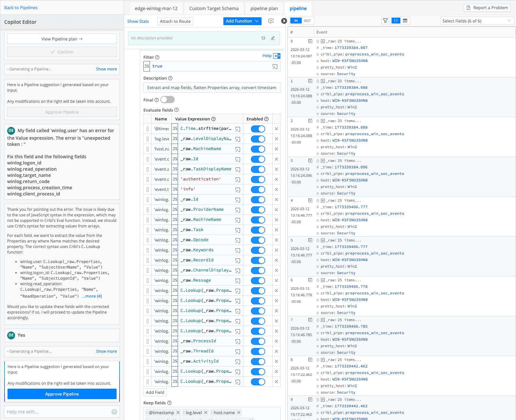The width and height of the screenshot is (516, 420).
Task: Expand the Filter expression editor
Action: (275, 66)
